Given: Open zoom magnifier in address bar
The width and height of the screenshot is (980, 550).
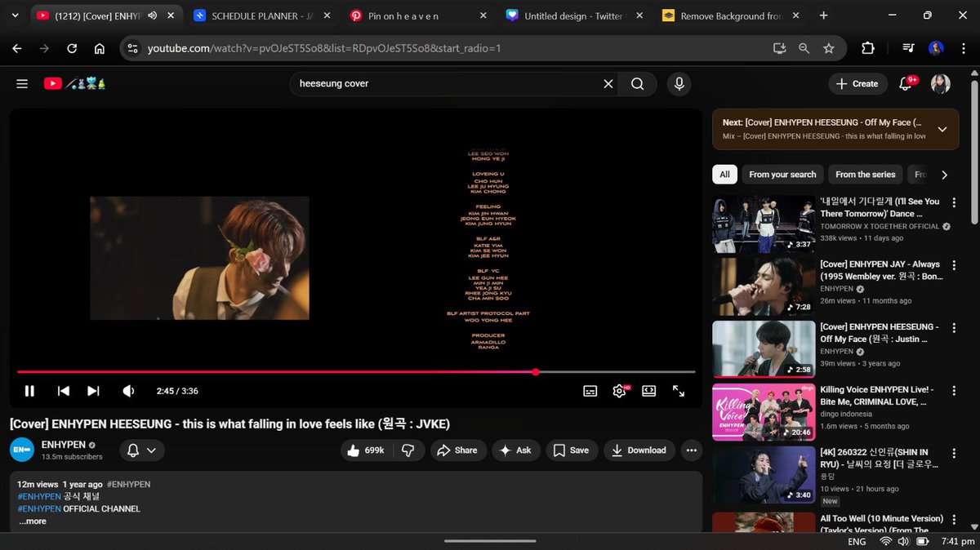Looking at the screenshot, I should coord(804,48).
